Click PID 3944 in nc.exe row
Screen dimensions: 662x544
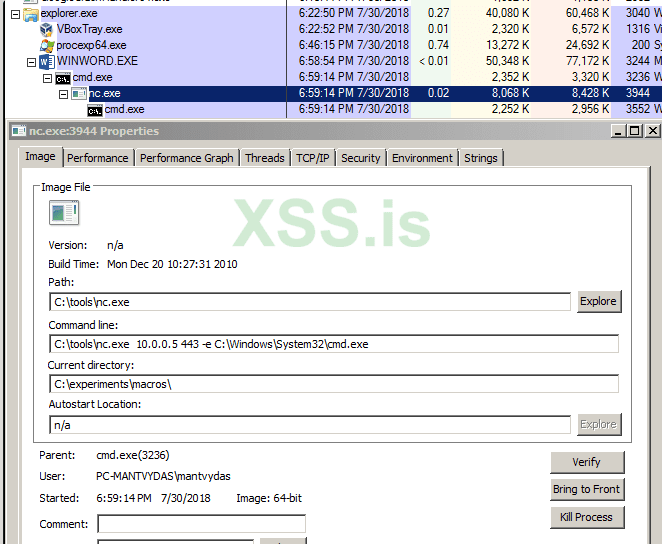[x=638, y=93]
